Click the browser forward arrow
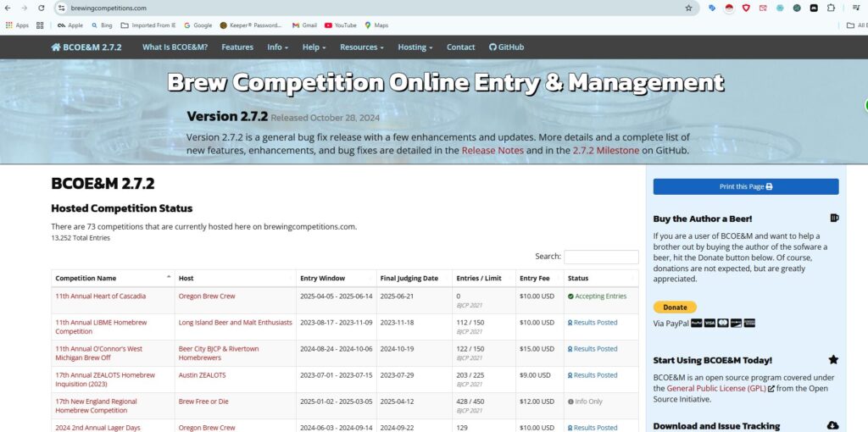This screenshot has width=868, height=432. point(24,8)
